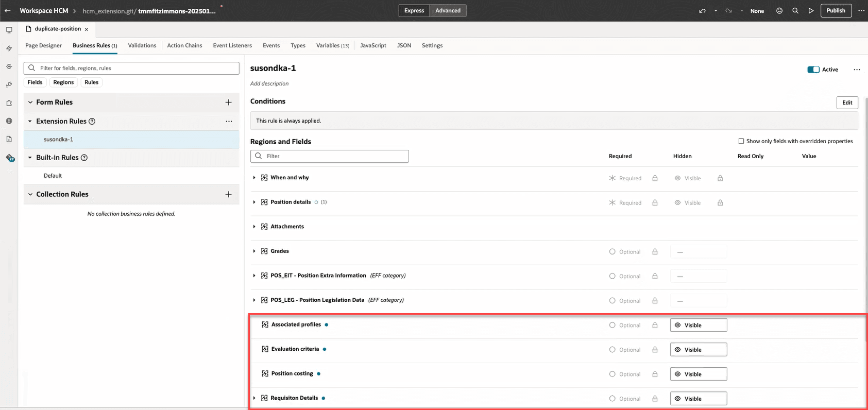Image resolution: width=868 pixels, height=410 pixels.
Task: Close the duplicate-position tab
Action: coord(87,29)
